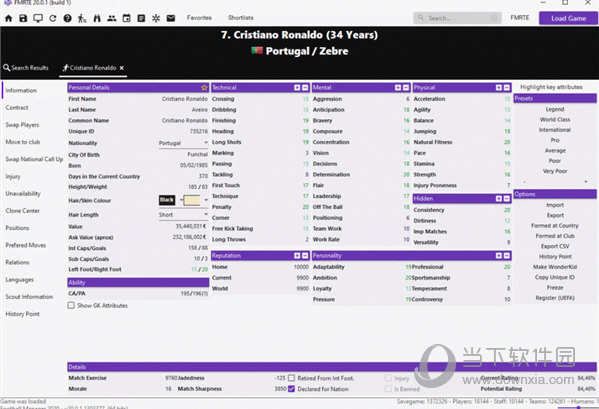Click the snowflake freeze icon

point(156,18)
